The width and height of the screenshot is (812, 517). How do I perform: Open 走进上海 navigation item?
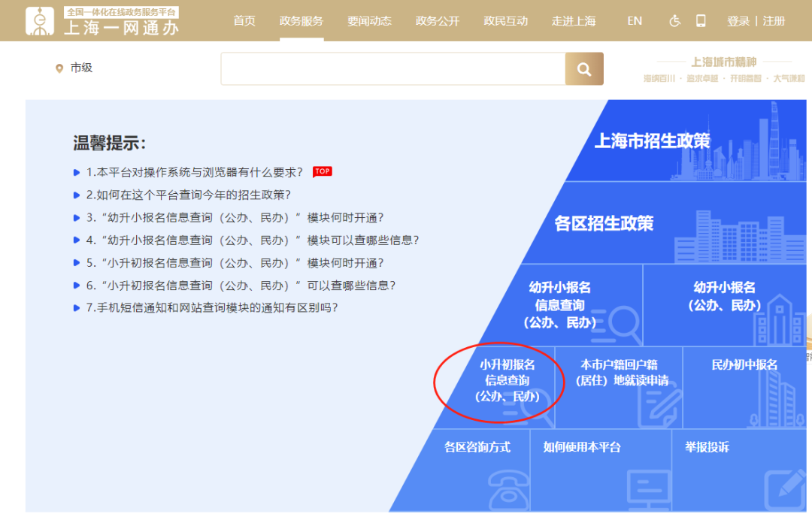tap(574, 21)
